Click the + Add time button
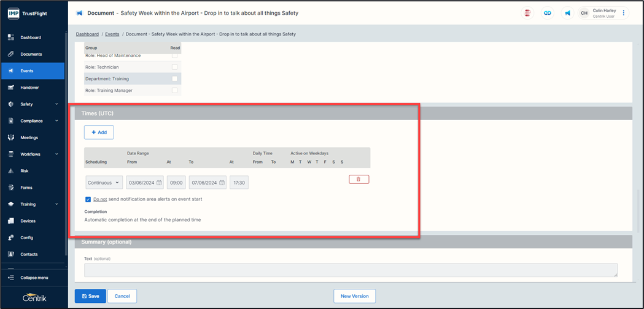This screenshot has height=309, width=644. tap(99, 132)
